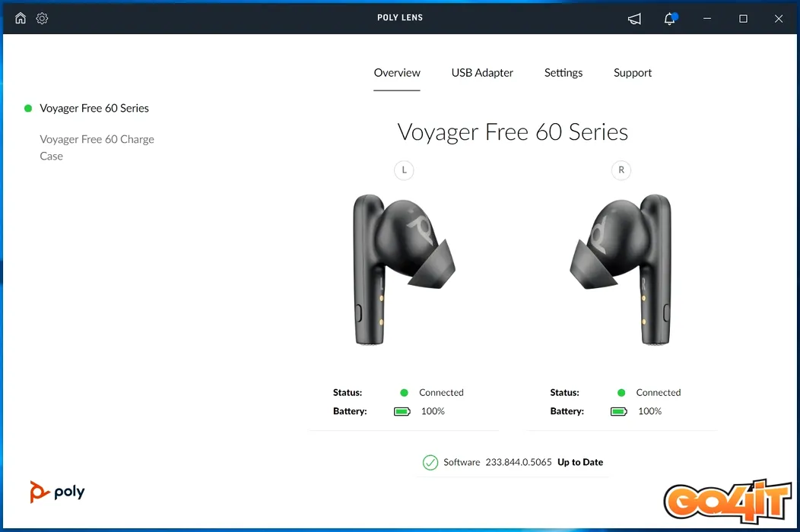
Task: Click left earbud Connected status text
Action: coord(441,393)
